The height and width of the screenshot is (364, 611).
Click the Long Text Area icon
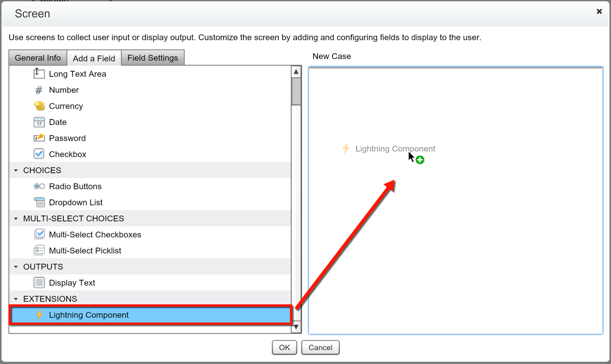pos(39,73)
